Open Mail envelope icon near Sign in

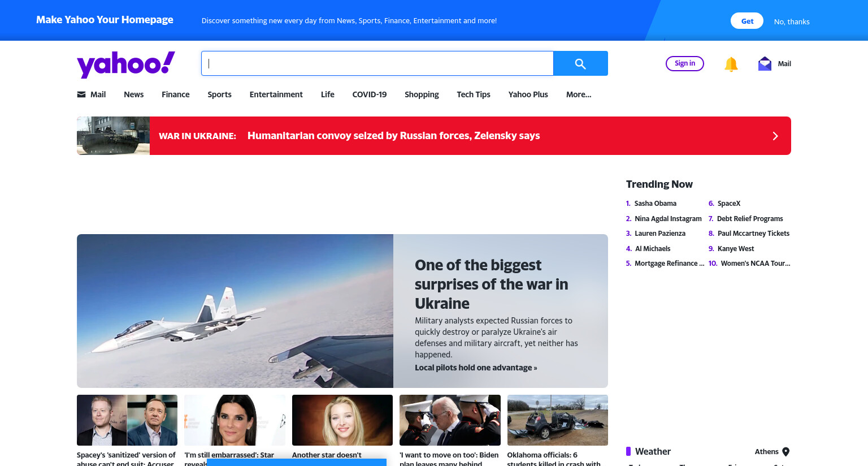click(765, 64)
